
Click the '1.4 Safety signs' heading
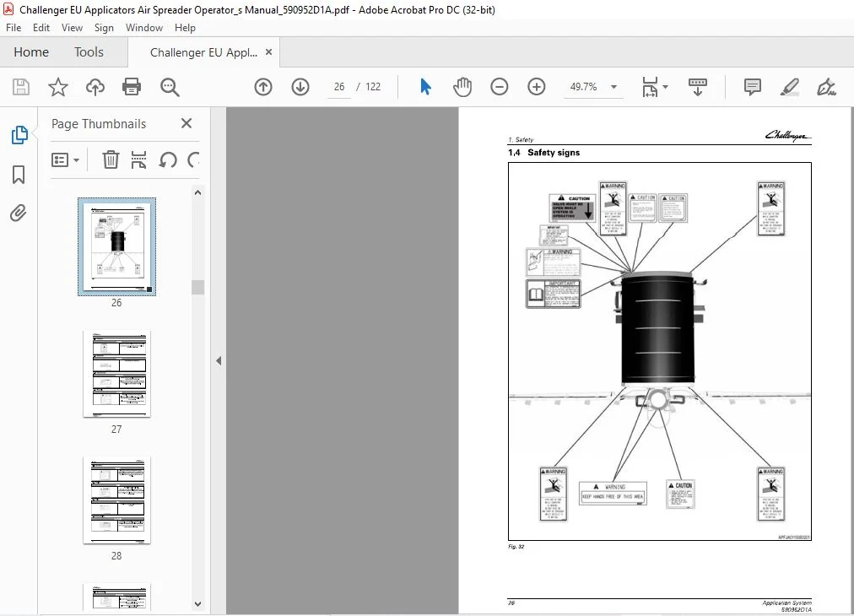(543, 153)
